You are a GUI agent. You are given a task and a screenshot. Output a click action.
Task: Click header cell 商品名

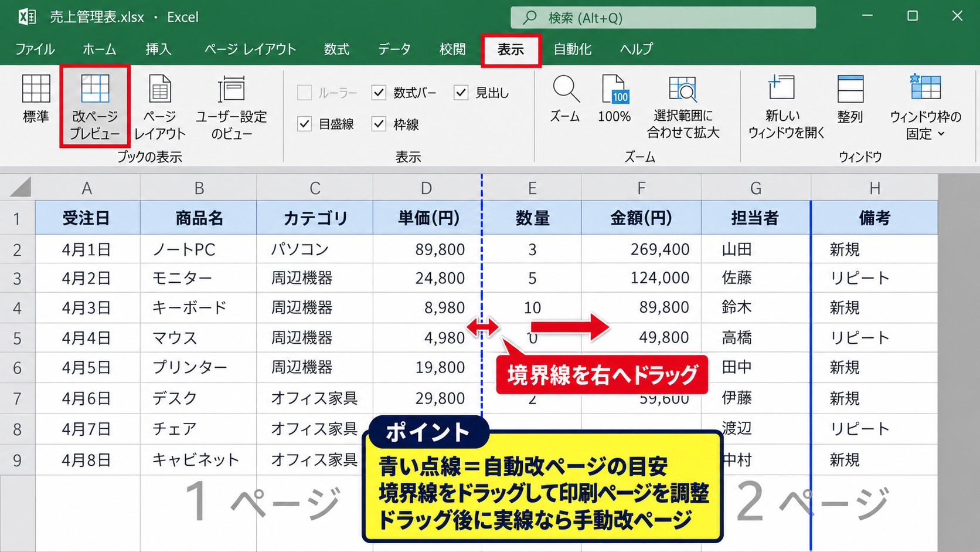[x=199, y=218]
